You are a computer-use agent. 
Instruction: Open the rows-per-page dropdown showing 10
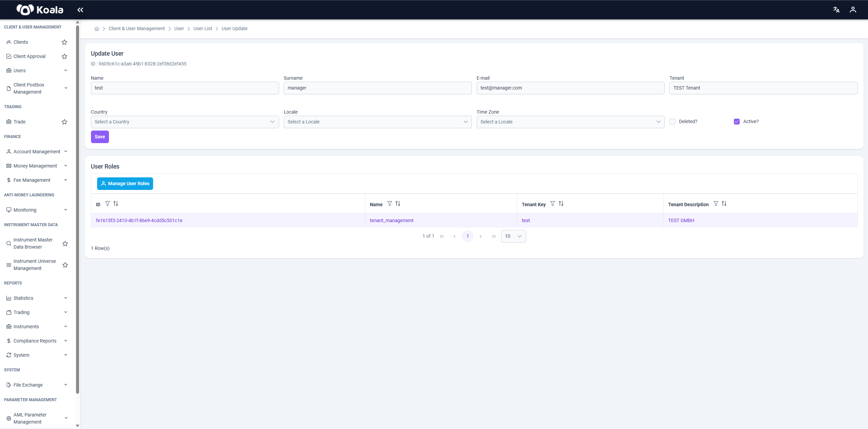(x=513, y=236)
